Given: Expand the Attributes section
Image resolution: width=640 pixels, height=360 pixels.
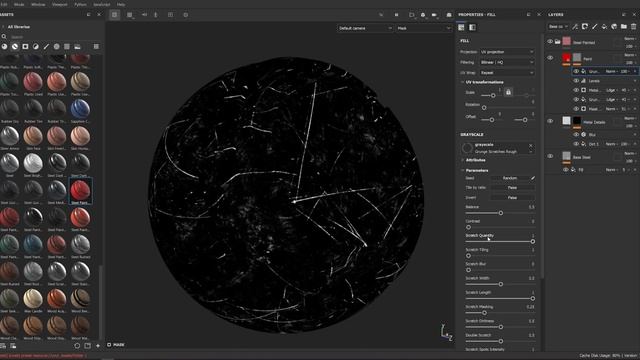Looking at the screenshot, I should [x=463, y=160].
